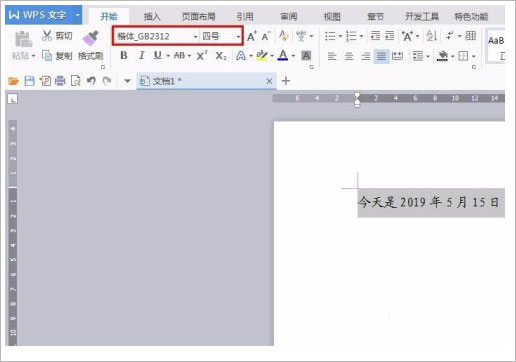This screenshot has width=516, height=362.
Task: Select the 文档1 document tab
Action: [x=206, y=81]
